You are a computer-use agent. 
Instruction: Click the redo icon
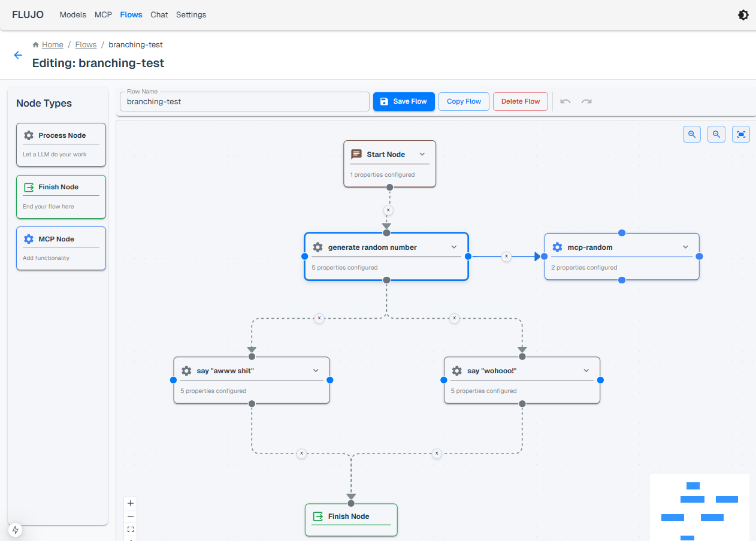[x=586, y=101]
